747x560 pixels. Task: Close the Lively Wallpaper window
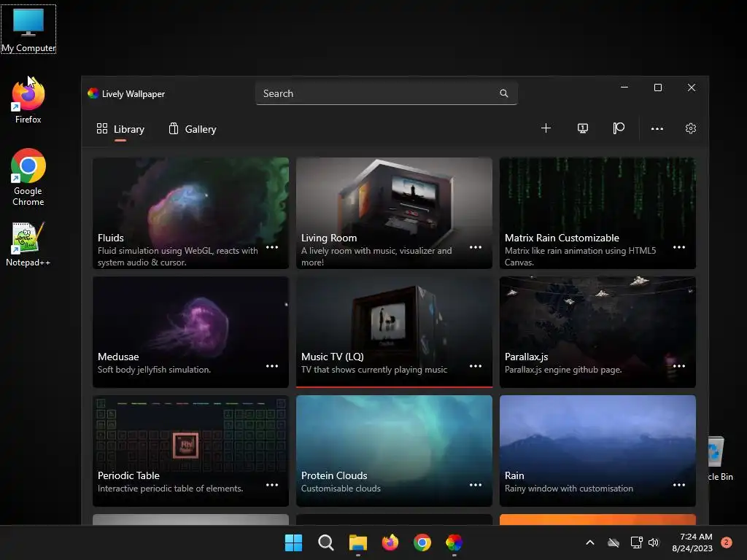pos(692,87)
